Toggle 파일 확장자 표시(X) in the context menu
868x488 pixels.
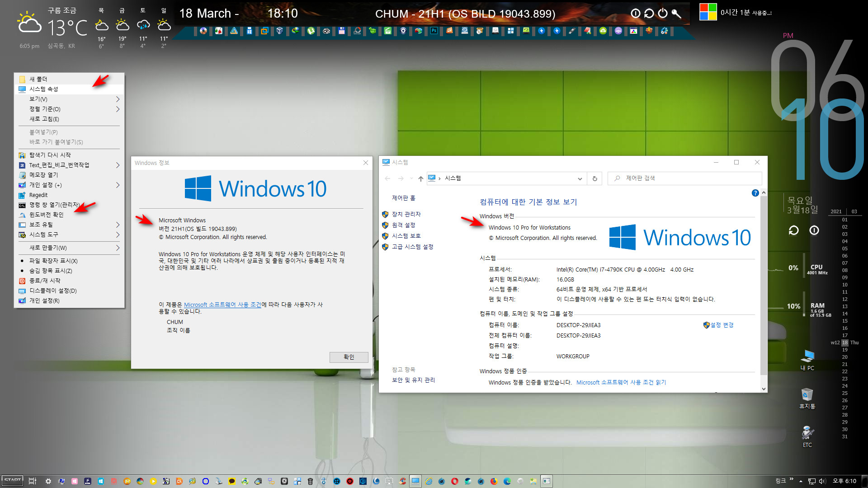point(69,261)
